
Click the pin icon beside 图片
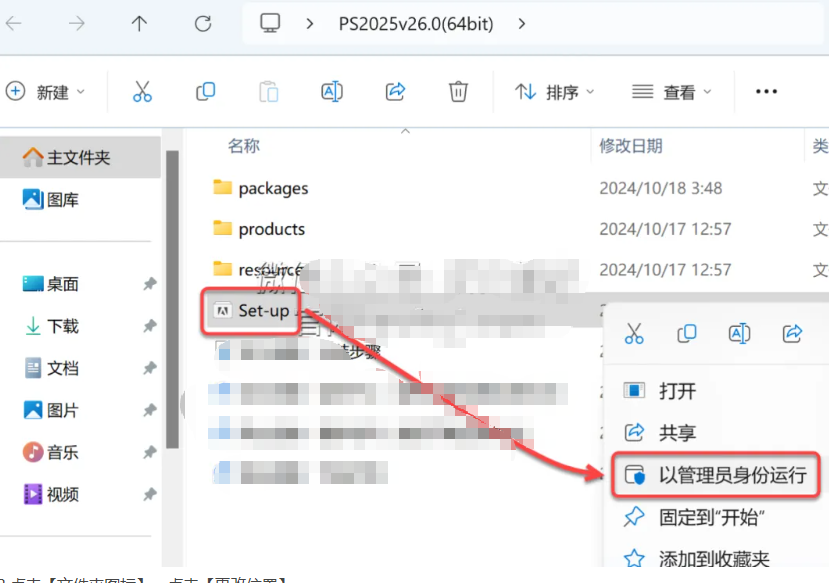click(150, 410)
